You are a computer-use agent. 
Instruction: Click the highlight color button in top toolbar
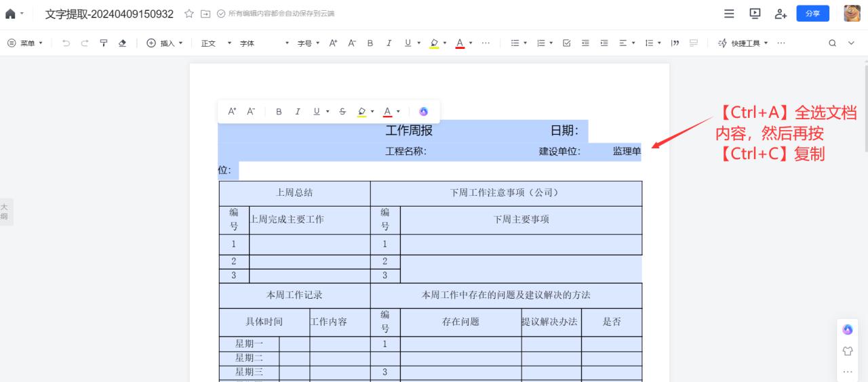pyautogui.click(x=434, y=43)
